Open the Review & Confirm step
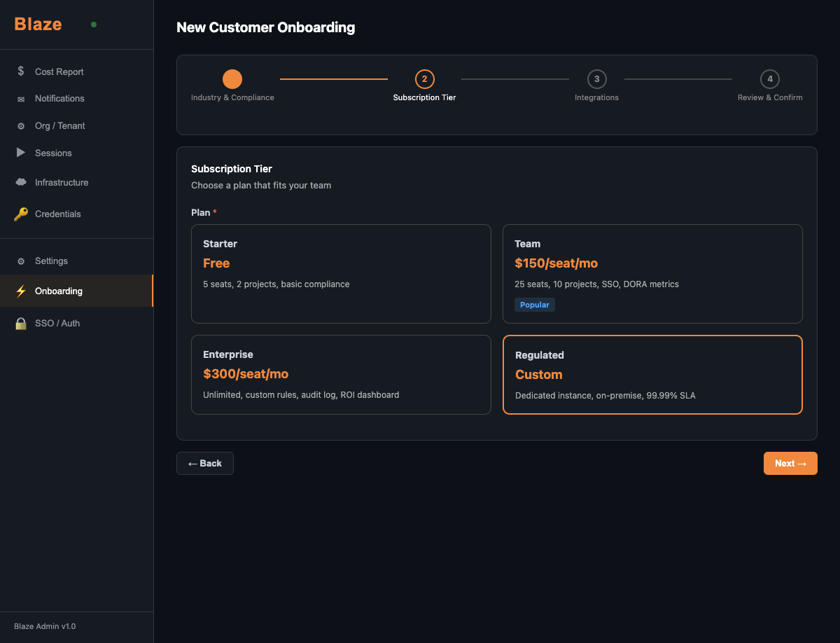 click(x=770, y=79)
